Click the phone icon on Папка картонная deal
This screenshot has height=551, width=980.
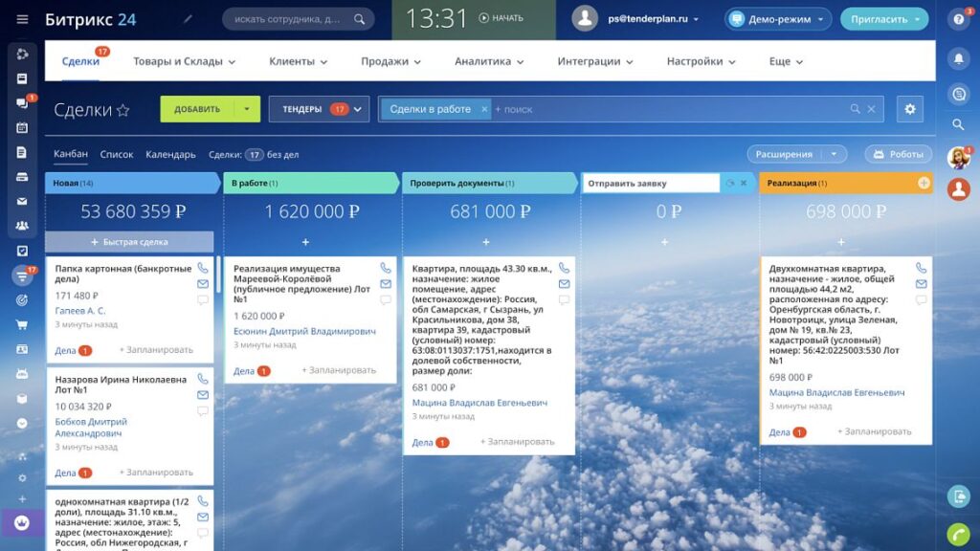(x=203, y=268)
